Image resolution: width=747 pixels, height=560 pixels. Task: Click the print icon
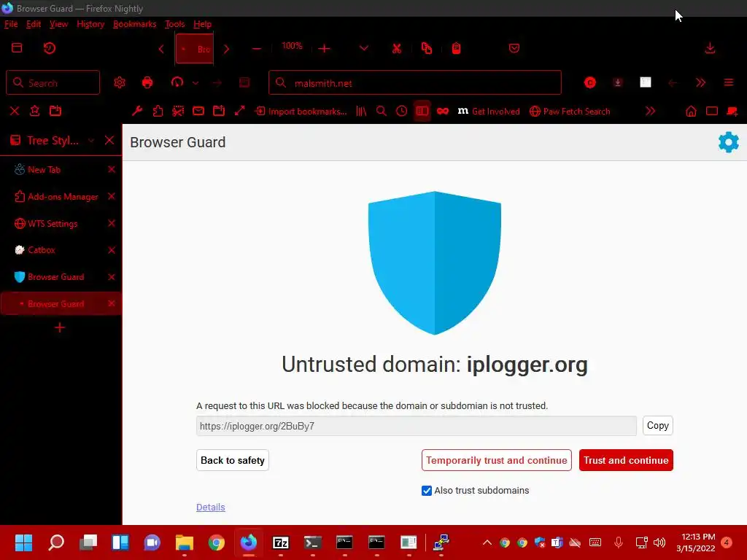click(147, 82)
